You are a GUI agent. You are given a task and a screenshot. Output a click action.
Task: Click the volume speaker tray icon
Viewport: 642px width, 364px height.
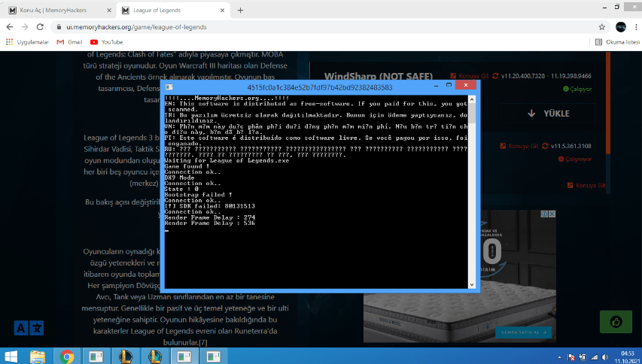[x=606, y=357]
